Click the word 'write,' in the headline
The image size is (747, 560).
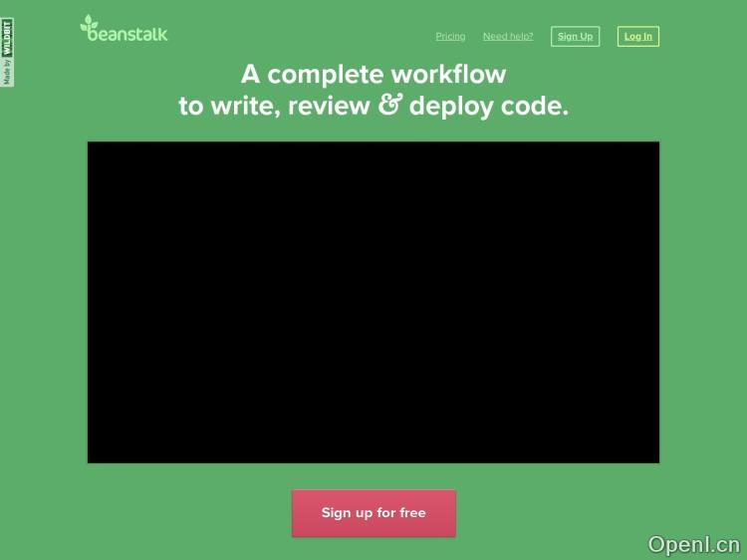[245, 107]
